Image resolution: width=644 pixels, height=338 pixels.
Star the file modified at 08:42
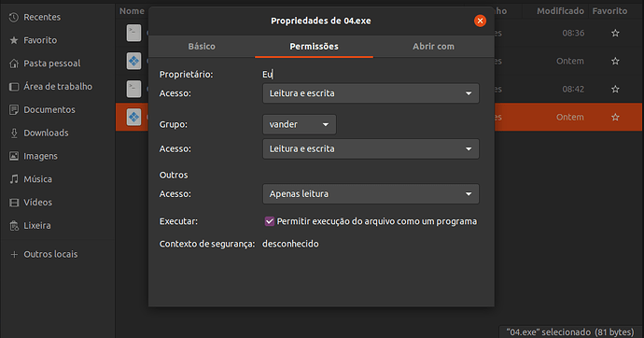[615, 89]
